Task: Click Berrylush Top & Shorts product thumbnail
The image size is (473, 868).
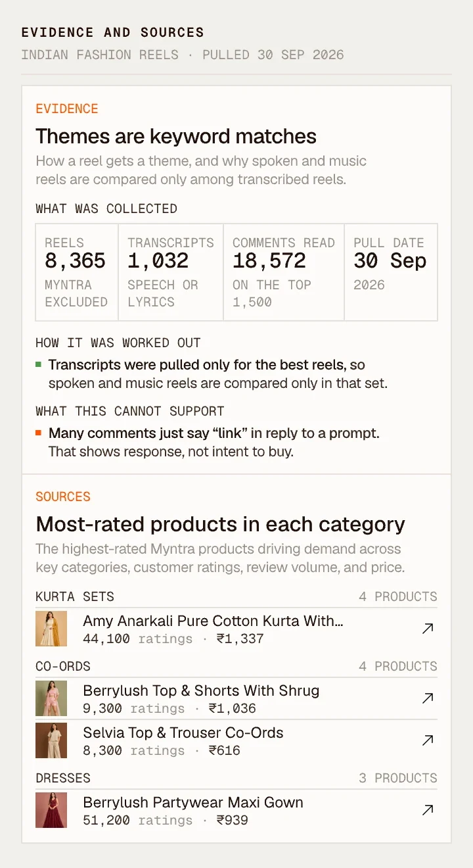Action: tap(51, 698)
